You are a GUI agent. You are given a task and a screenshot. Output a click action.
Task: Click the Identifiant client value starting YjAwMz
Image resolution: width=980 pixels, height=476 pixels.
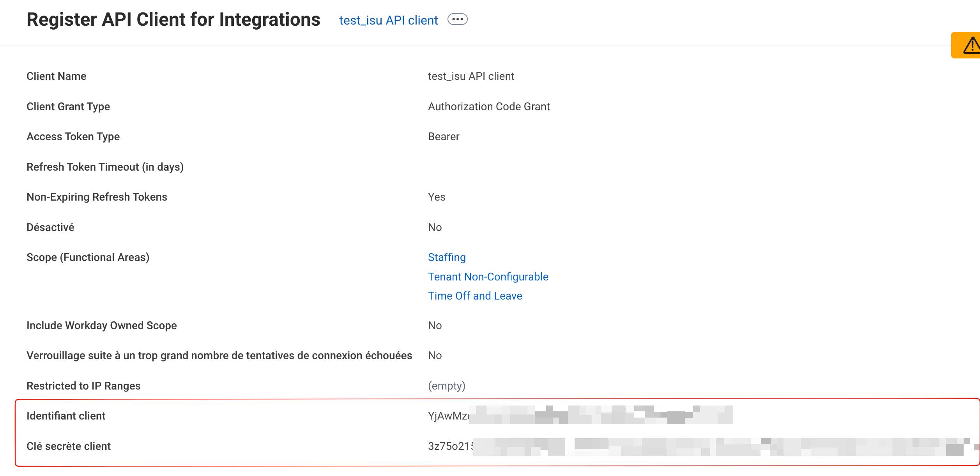[x=580, y=416]
